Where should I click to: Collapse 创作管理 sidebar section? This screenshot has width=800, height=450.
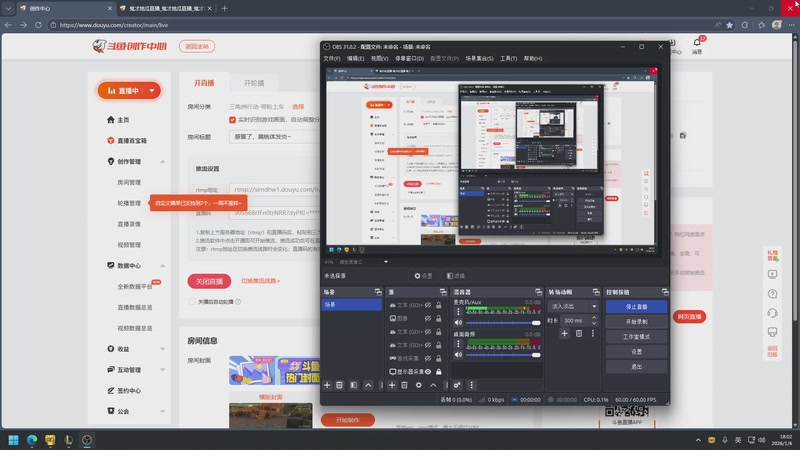coord(162,162)
